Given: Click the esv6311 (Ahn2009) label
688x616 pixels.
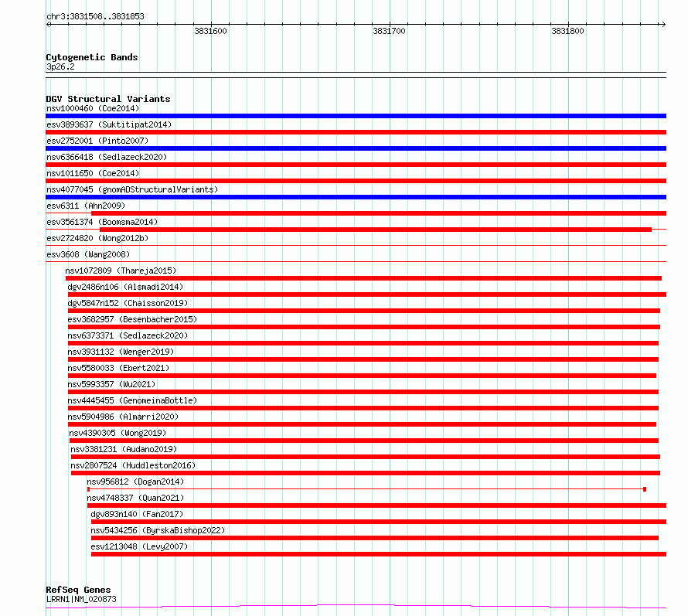Looking at the screenshot, I should coord(86,206).
